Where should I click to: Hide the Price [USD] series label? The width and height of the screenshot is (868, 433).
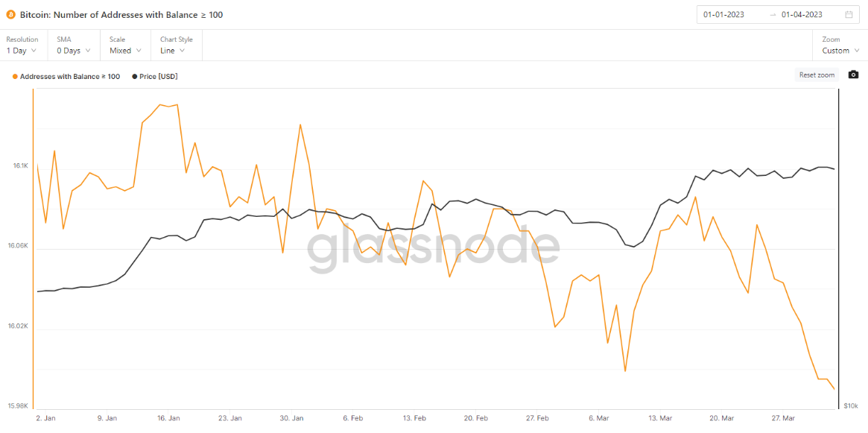pos(159,77)
